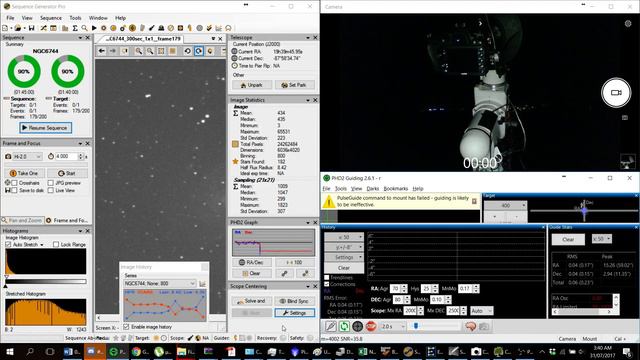Click the PHD2 guide crosshair icon
640x360 pixels.
point(358,327)
